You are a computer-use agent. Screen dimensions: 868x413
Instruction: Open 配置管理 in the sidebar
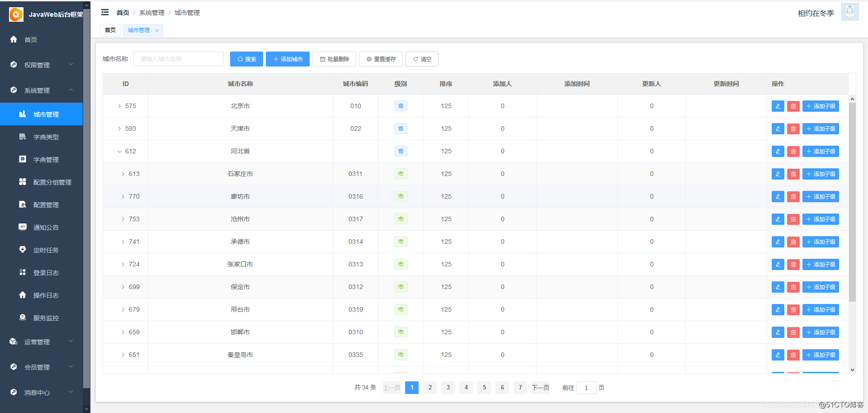click(42, 204)
